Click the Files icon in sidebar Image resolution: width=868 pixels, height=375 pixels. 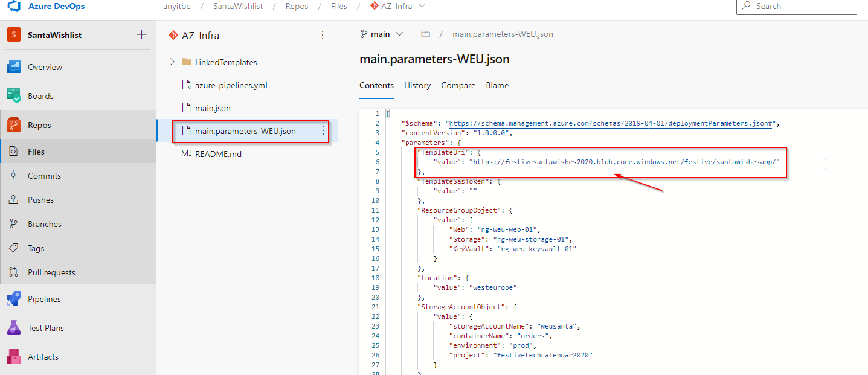click(13, 152)
